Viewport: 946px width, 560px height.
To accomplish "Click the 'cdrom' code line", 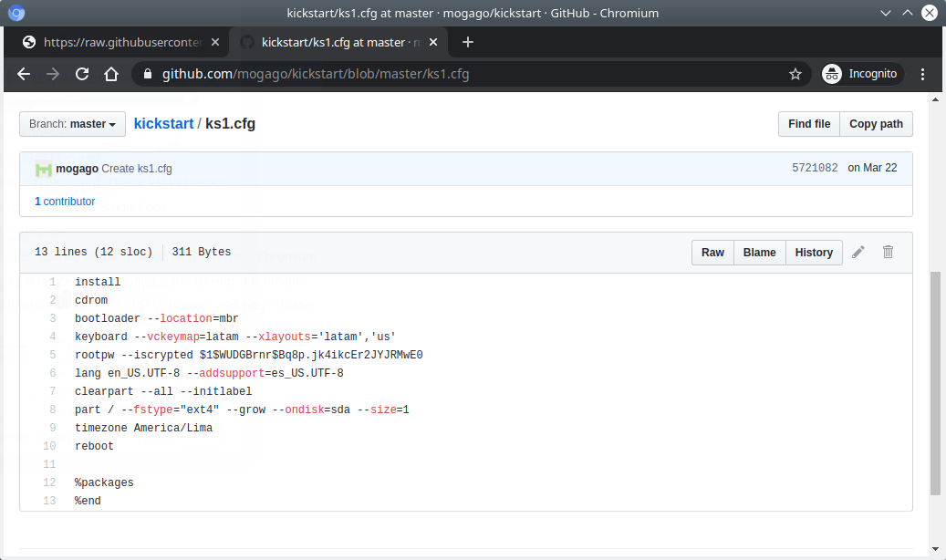I will tap(91, 300).
